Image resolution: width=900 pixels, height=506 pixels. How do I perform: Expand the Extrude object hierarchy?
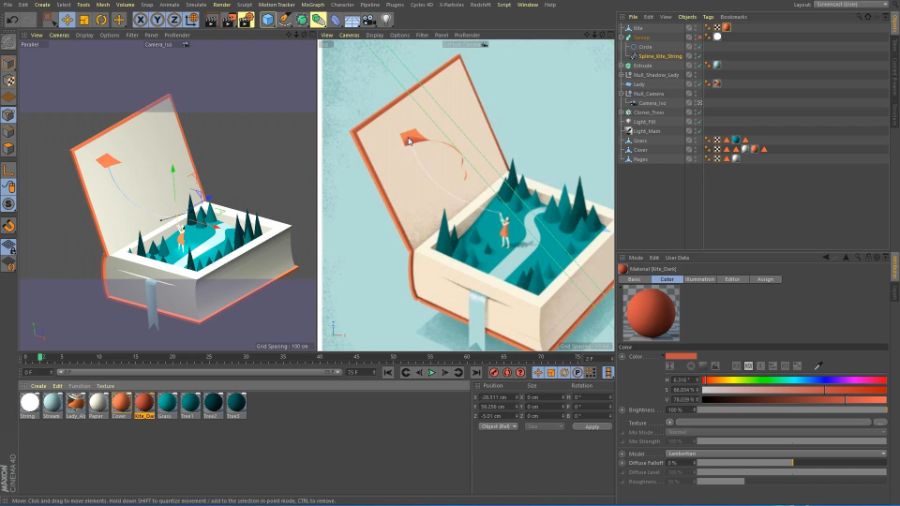click(622, 65)
